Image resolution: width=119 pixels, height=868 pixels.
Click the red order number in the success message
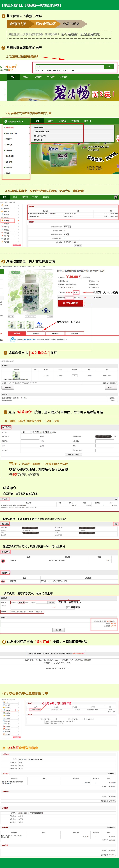point(79,653)
